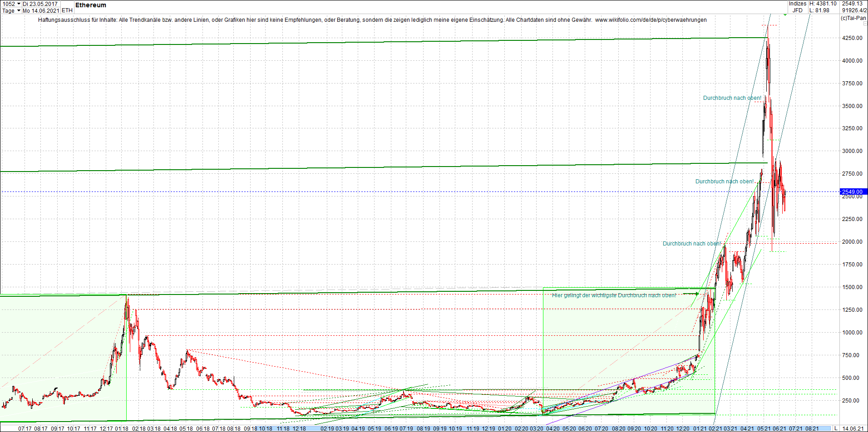
Task: Click the green triangle marker above the chart
Action: coord(785,15)
